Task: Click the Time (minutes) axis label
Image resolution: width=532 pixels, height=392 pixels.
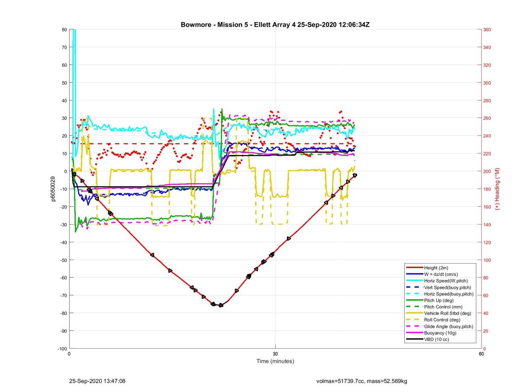Action: [275, 361]
